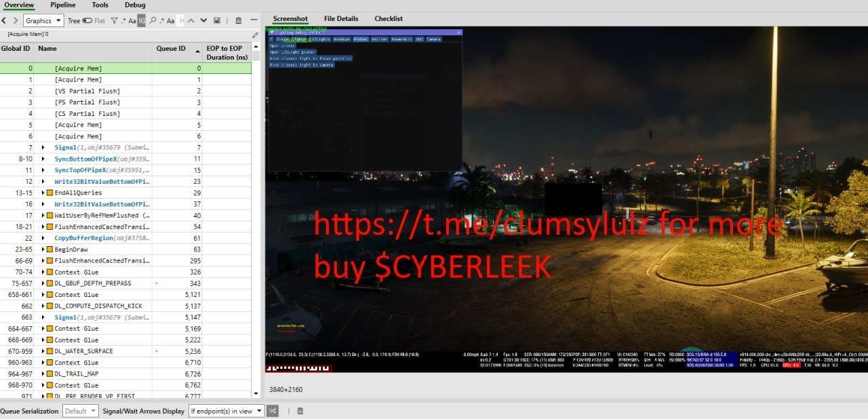Click orange icon of Context Glue 664-667
This screenshot has width=868, height=419.
click(50, 329)
